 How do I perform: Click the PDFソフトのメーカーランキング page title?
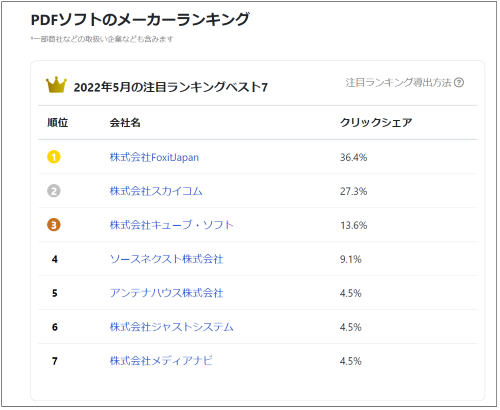coord(140,20)
